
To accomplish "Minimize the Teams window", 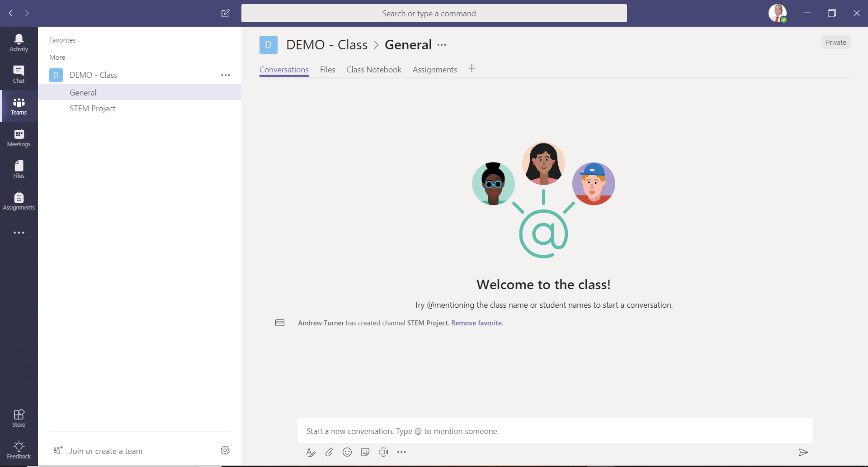I will [x=807, y=13].
